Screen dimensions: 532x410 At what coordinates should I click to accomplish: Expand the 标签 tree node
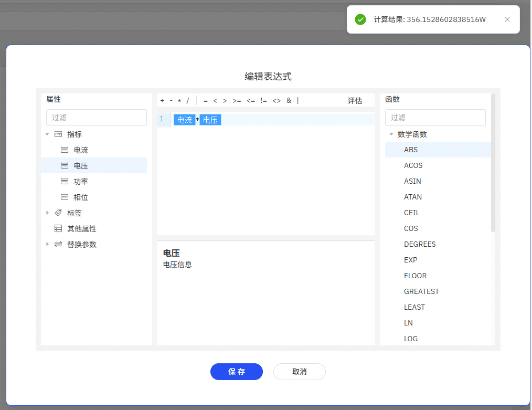point(47,212)
